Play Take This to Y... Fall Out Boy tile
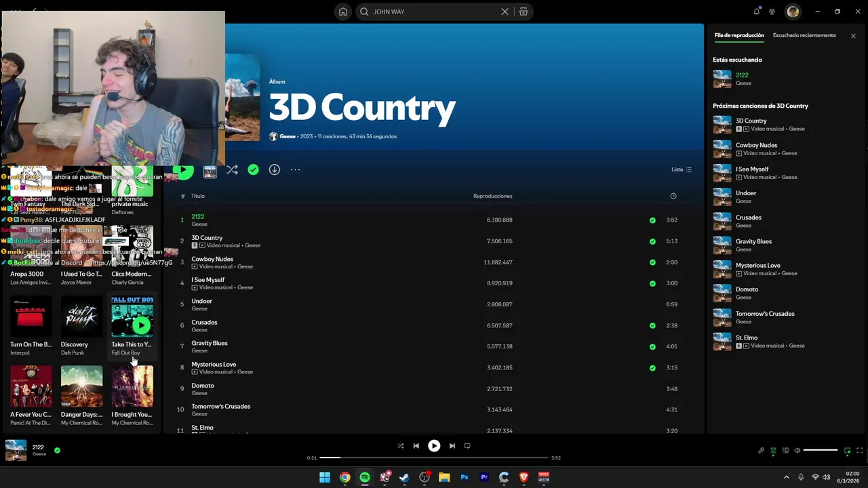Image resolution: width=868 pixels, height=488 pixels. 141,325
